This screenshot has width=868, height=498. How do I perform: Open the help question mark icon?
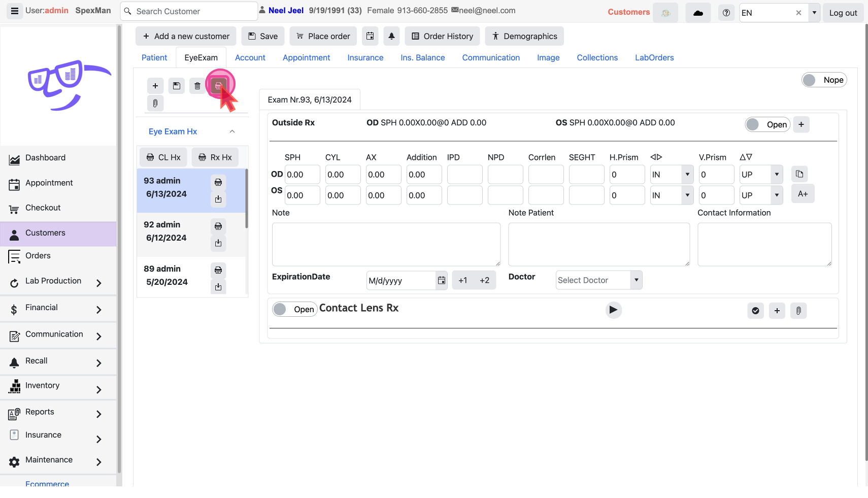pyautogui.click(x=726, y=13)
